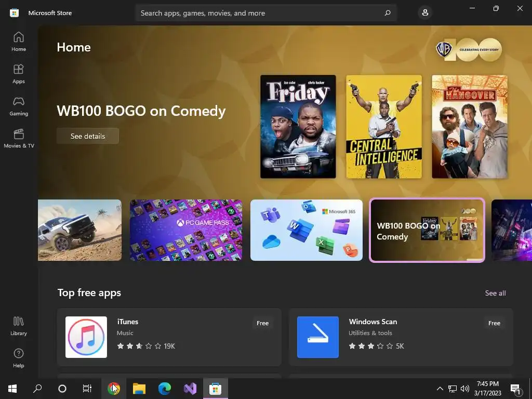532x399 pixels.
Task: Select the WB100 BOGO on Comedy banner
Action: [427, 230]
